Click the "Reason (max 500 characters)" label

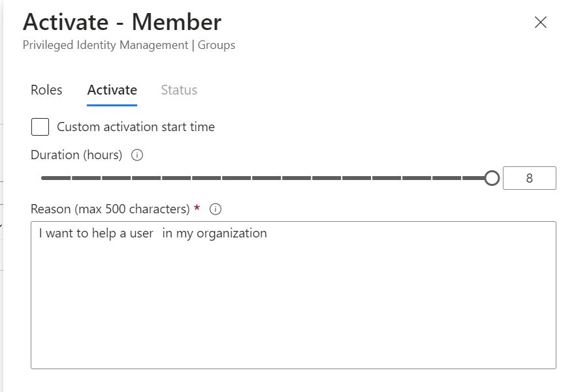(x=110, y=209)
